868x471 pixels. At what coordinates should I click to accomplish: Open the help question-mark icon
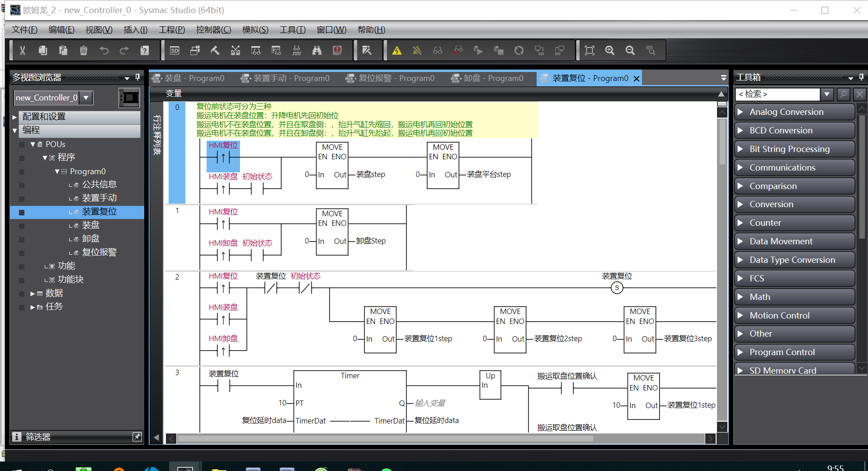(x=145, y=50)
